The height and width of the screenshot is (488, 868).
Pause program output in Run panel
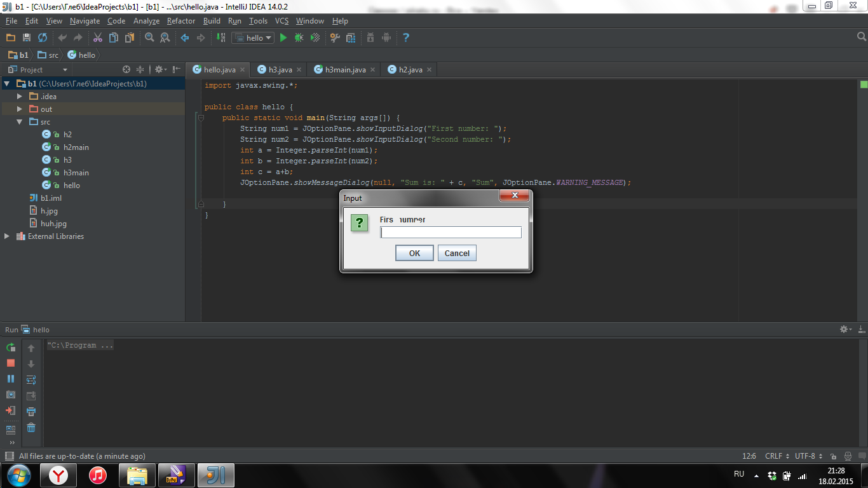click(11, 379)
